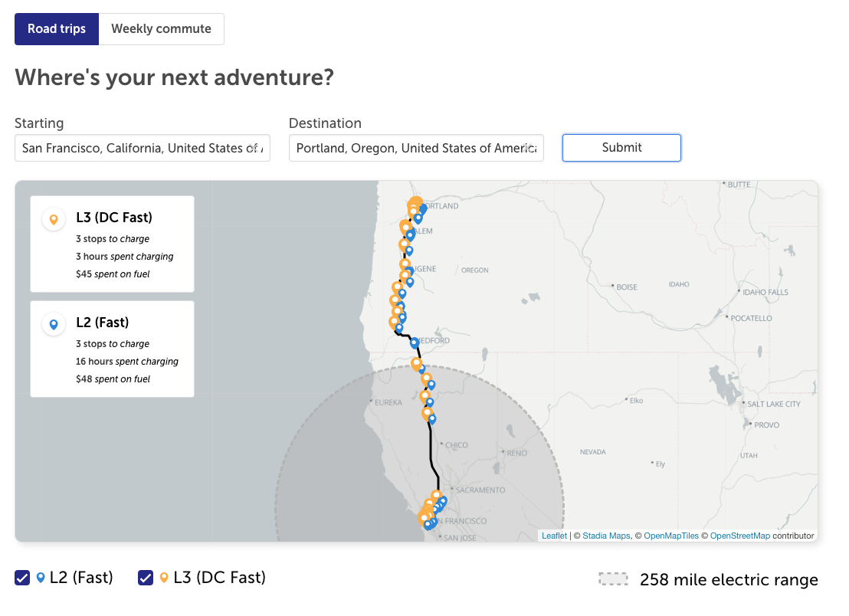The width and height of the screenshot is (849, 616).
Task: Follow the OpenMapTiles link
Action: point(671,536)
